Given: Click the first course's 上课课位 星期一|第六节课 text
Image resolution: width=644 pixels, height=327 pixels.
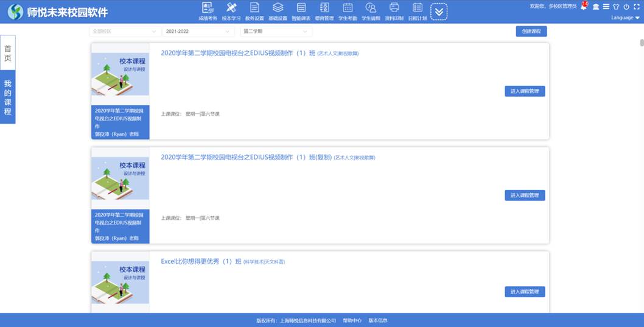Looking at the screenshot, I should (190, 114).
